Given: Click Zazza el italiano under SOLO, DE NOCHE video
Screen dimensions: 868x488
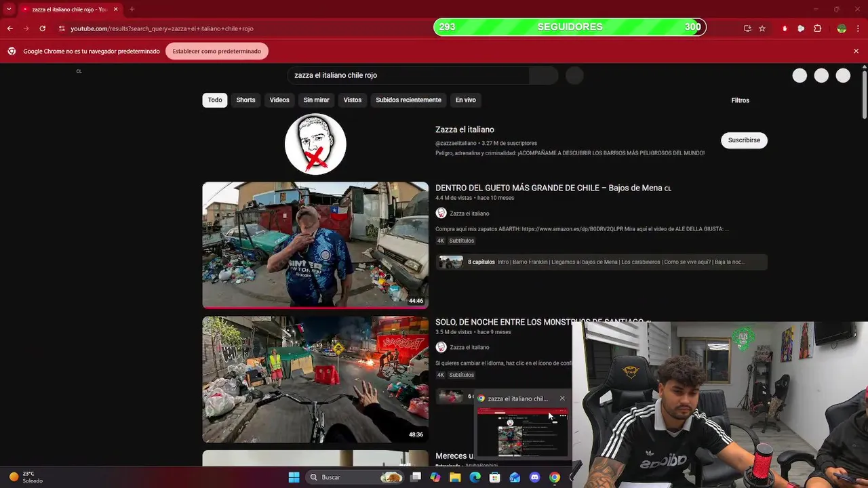Looking at the screenshot, I should click(x=469, y=347).
